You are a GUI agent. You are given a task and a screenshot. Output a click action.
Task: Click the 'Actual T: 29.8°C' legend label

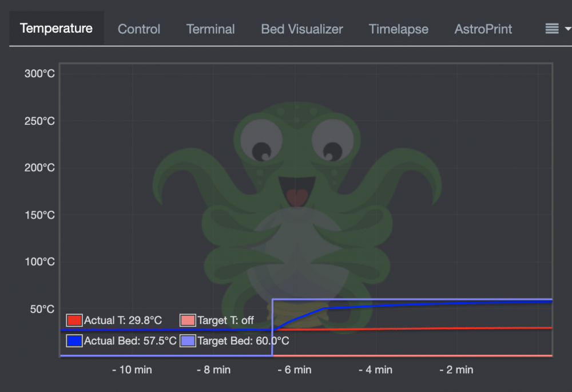(x=123, y=320)
